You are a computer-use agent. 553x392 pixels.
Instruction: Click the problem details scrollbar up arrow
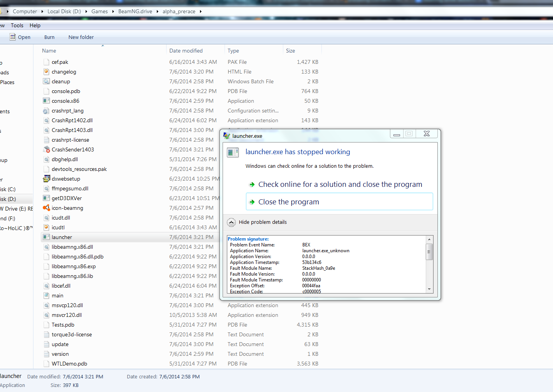point(429,239)
